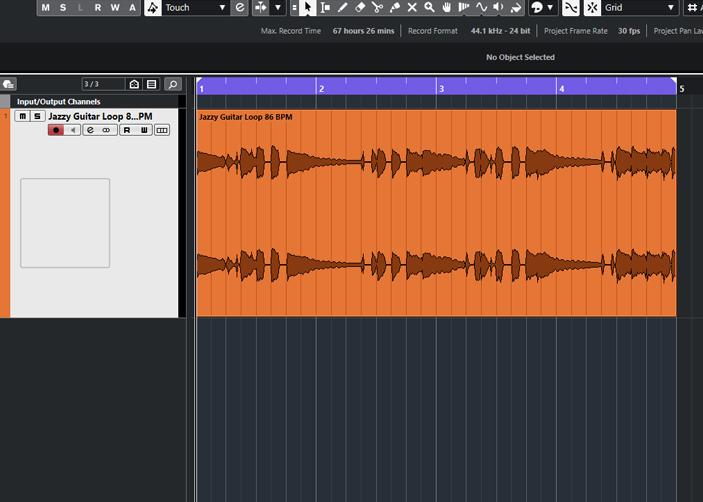Click bar 3 on the timeline ruler
Screen dimensions: 703x502
pyautogui.click(x=440, y=88)
